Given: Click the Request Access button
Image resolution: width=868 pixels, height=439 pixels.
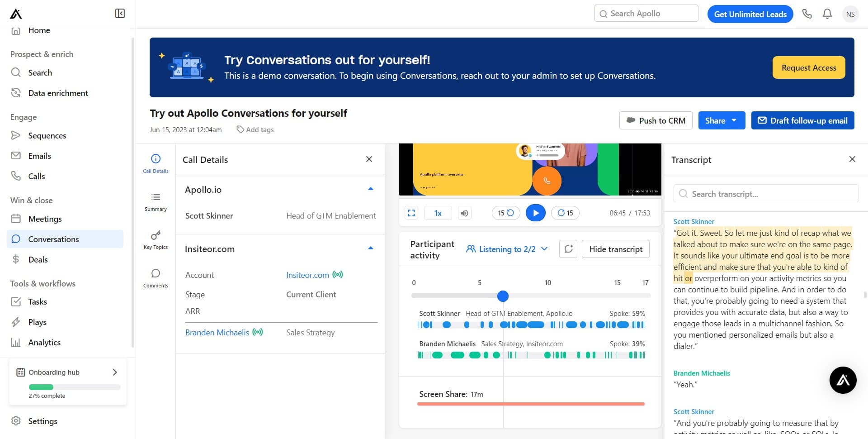Looking at the screenshot, I should [x=808, y=67].
